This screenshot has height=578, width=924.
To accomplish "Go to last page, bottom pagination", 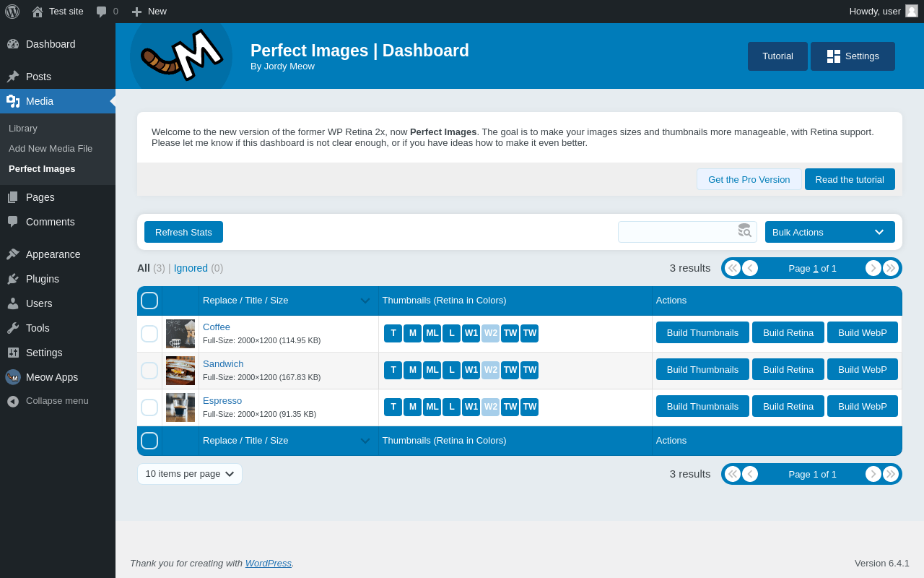I will pos(891,474).
